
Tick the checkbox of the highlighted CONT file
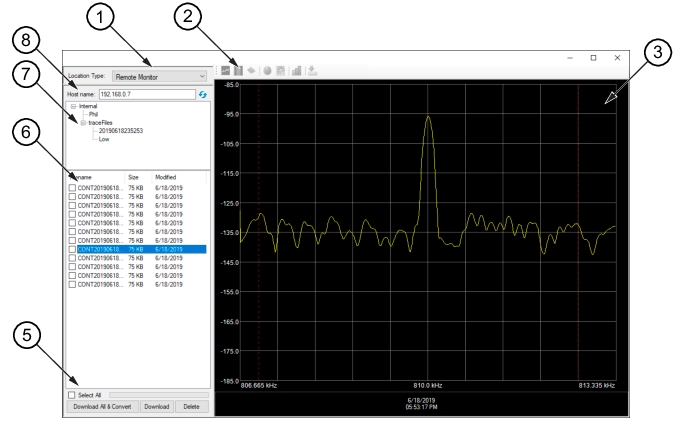tap(72, 248)
